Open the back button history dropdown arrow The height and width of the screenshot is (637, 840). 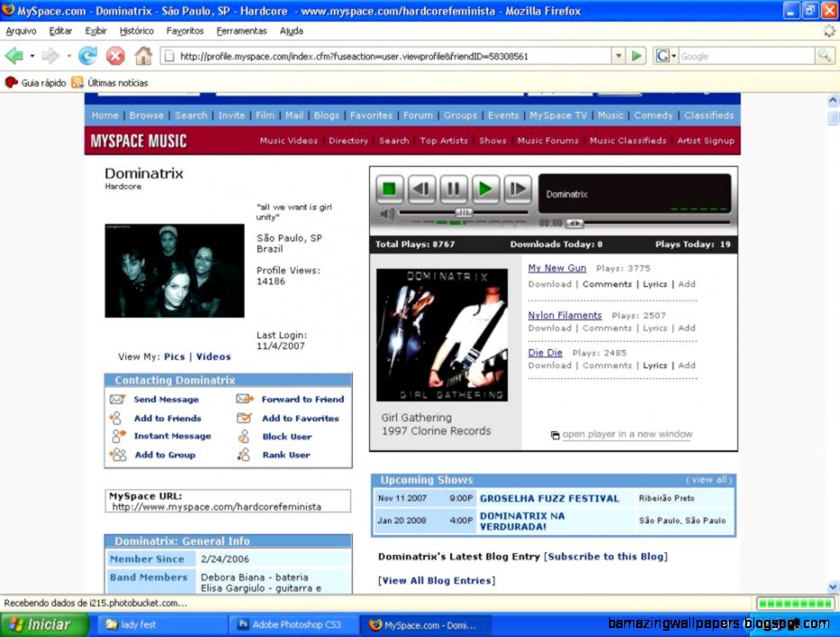[x=32, y=56]
